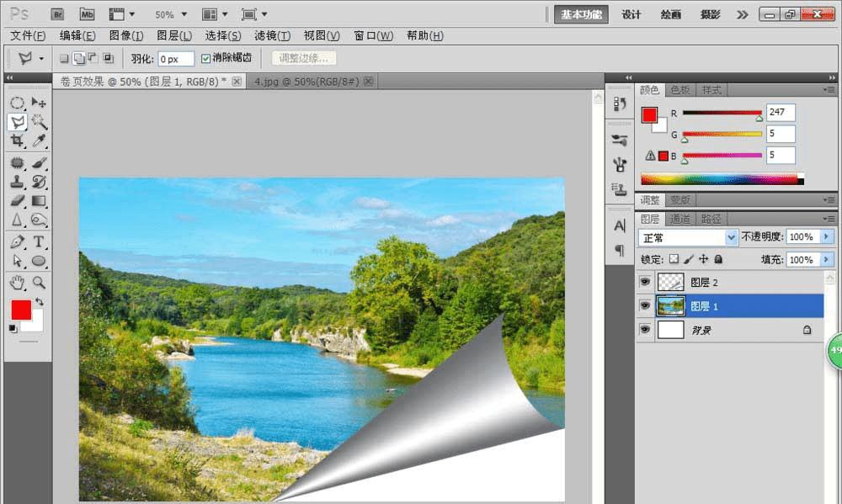Toggle anti-alias checkbox 消除锯齿
This screenshot has height=504, width=842.
tap(205, 59)
